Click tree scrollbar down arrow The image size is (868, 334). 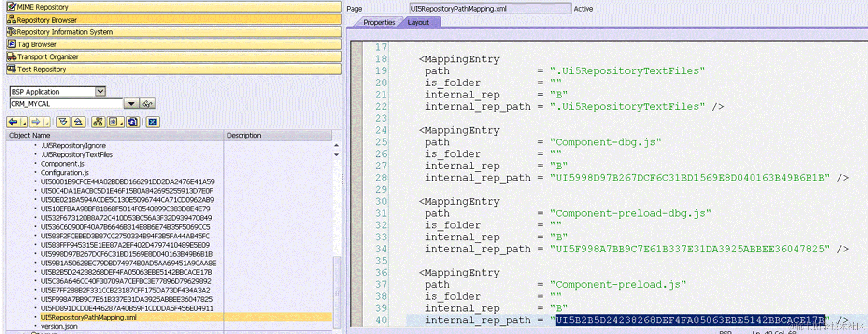pyautogui.click(x=336, y=154)
